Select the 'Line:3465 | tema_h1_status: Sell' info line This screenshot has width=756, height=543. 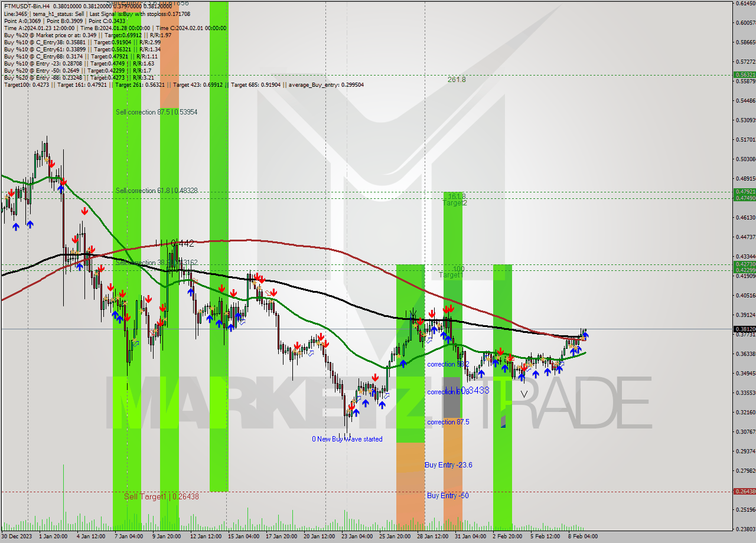click(x=97, y=13)
